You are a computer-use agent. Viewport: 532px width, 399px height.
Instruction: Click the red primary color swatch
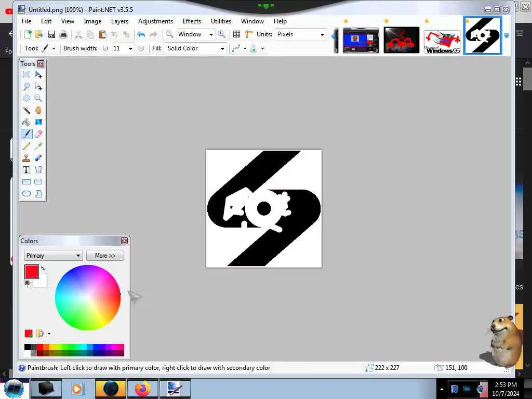32,271
